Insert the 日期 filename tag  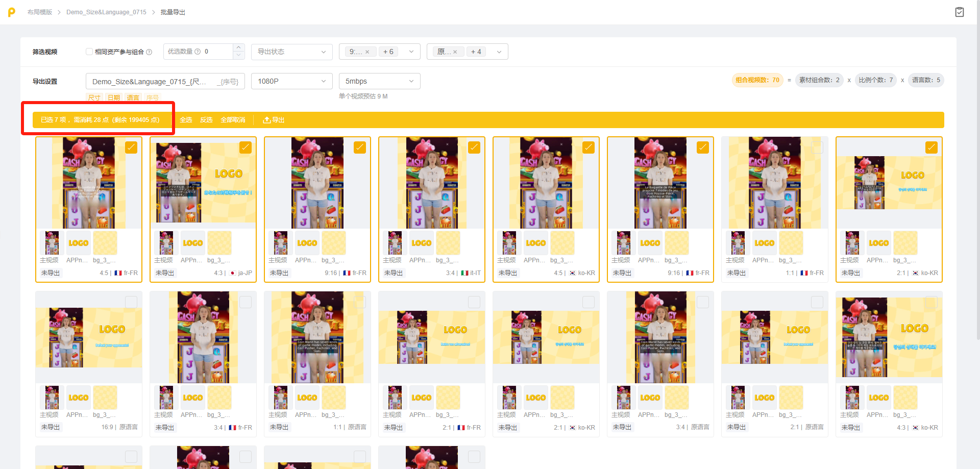(114, 97)
